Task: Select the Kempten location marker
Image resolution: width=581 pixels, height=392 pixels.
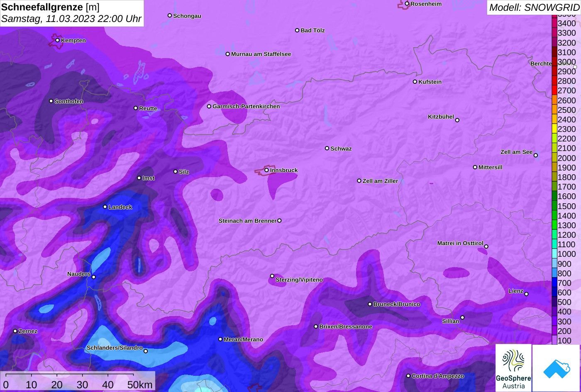Action: click(x=57, y=40)
